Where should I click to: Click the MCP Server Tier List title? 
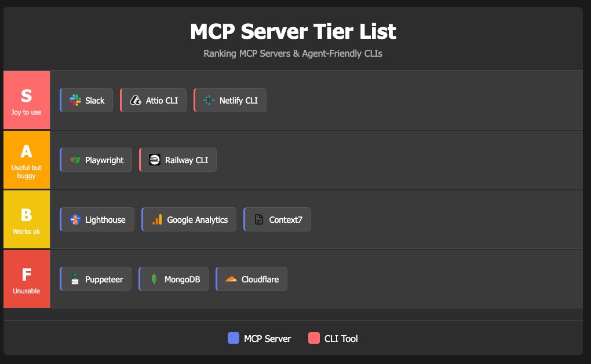click(293, 31)
